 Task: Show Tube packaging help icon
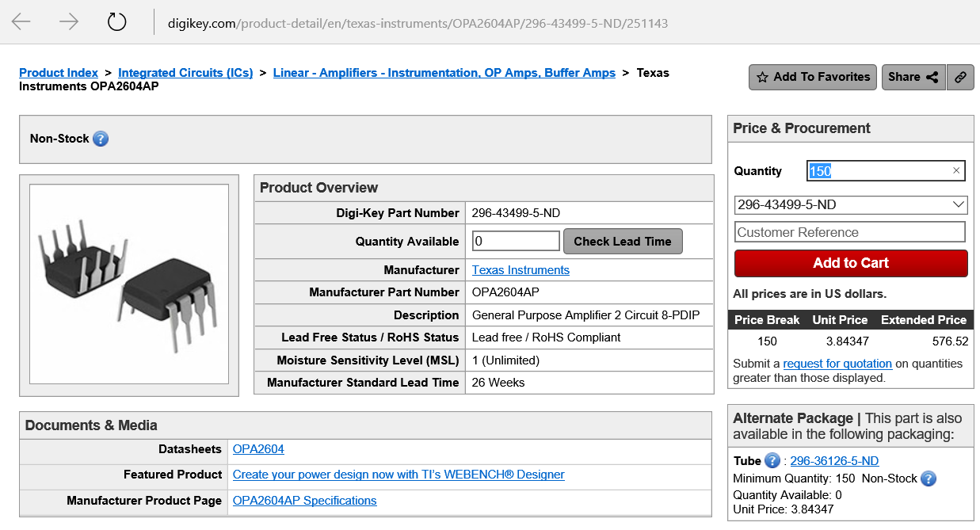tap(772, 461)
